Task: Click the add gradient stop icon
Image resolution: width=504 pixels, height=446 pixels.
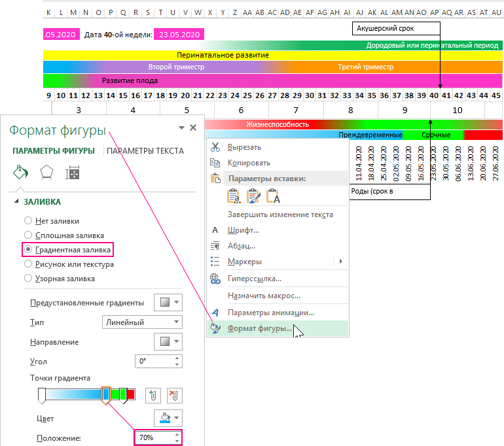Action: (152, 394)
